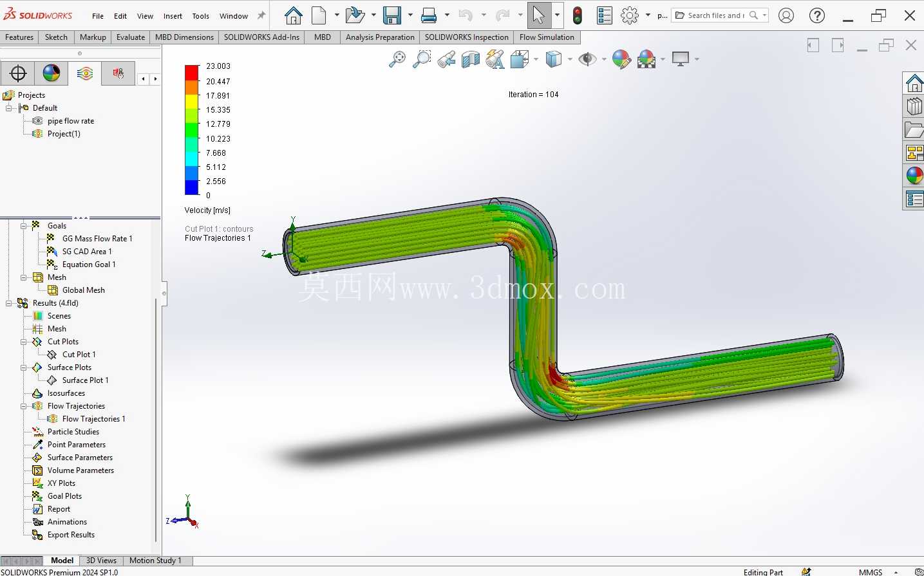Open the Help question mark icon

[817, 15]
